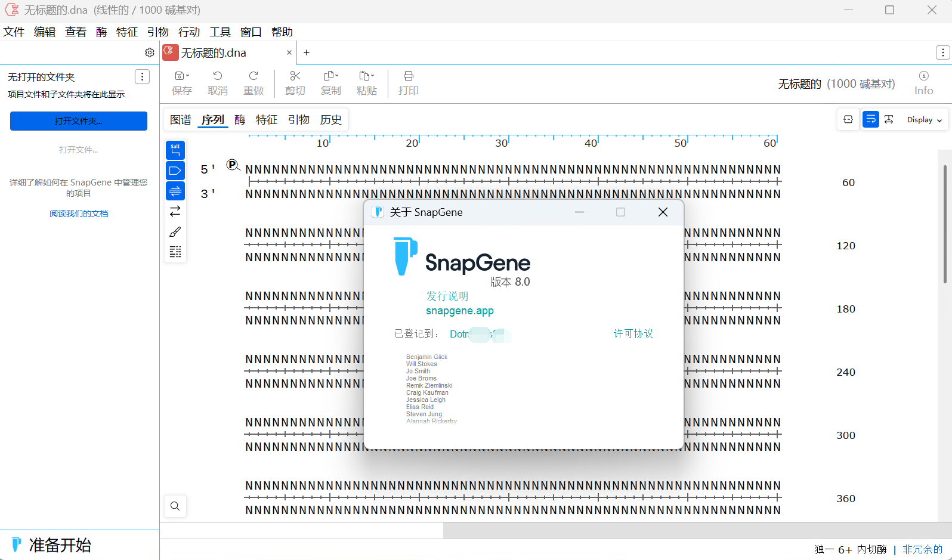
Task: Click the SnapGene logo in About dialog
Action: tap(462, 257)
